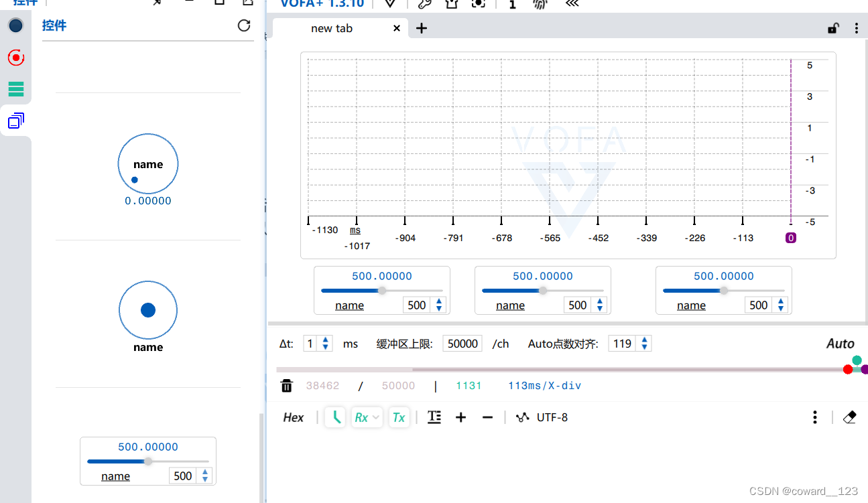The width and height of the screenshot is (868, 503).
Task: Open the Rx dropdown
Action: pyautogui.click(x=367, y=417)
